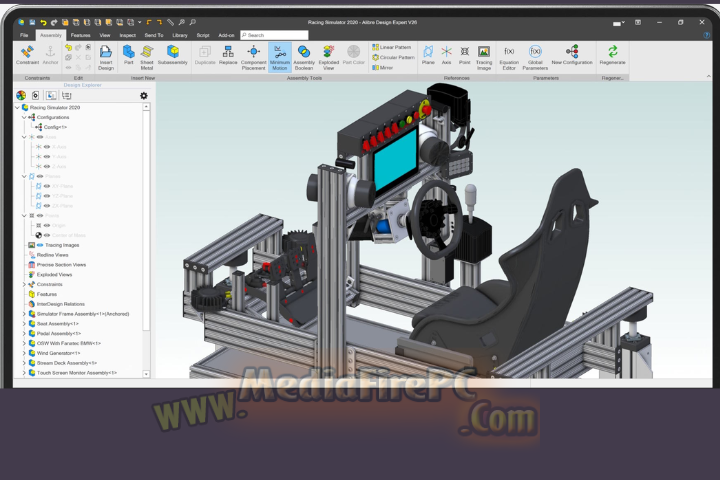Open the Library tab
Screen dimensions: 720x480
click(x=180, y=35)
